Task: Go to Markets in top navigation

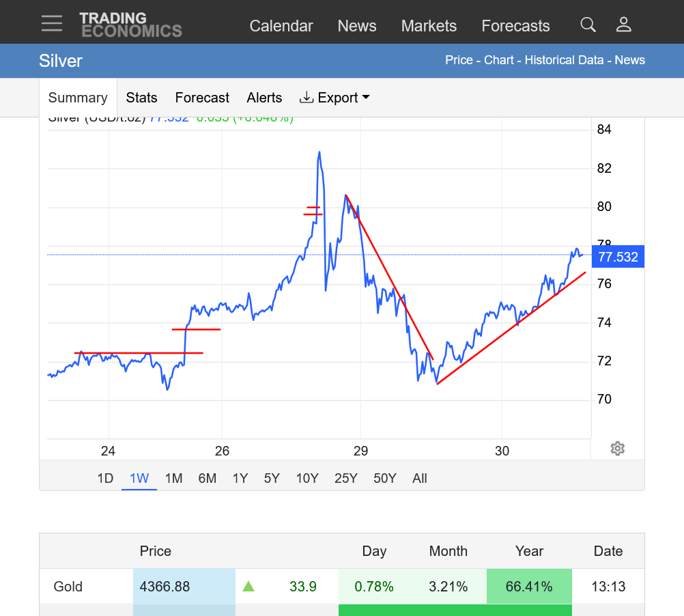Action: tap(429, 26)
